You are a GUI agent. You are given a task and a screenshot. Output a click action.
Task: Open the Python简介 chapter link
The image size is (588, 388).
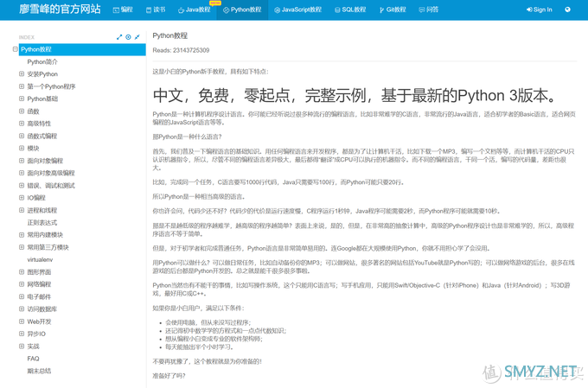[42, 61]
